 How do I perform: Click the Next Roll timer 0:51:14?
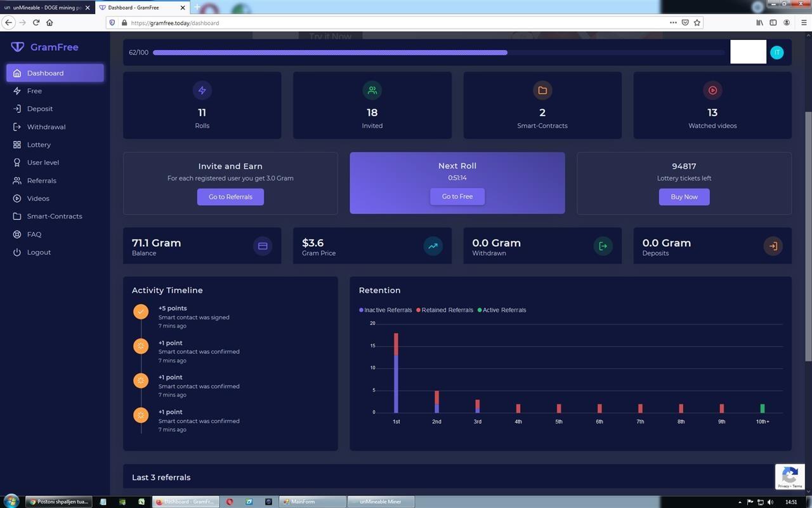click(x=457, y=178)
